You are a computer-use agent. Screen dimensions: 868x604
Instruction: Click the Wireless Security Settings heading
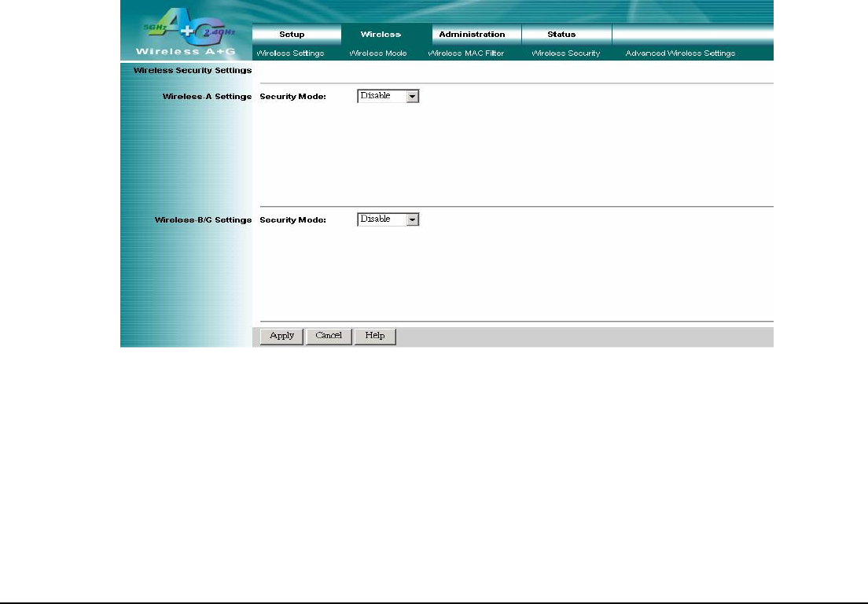tap(193, 70)
